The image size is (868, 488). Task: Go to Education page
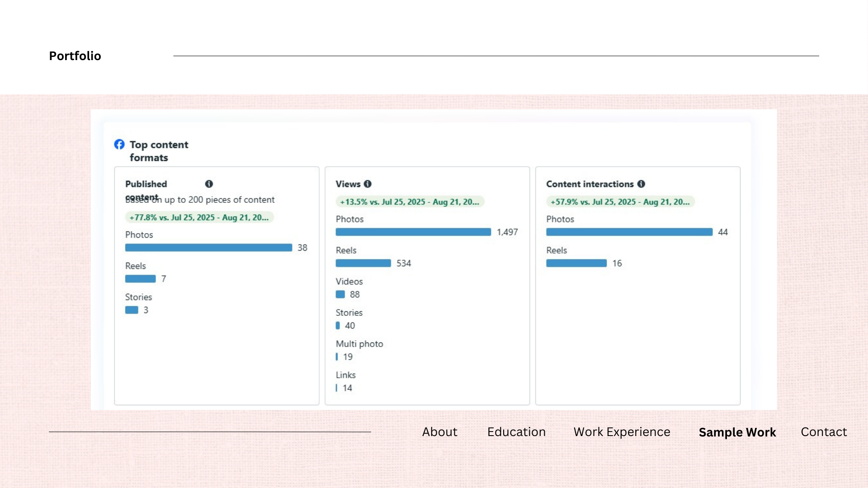pyautogui.click(x=516, y=432)
